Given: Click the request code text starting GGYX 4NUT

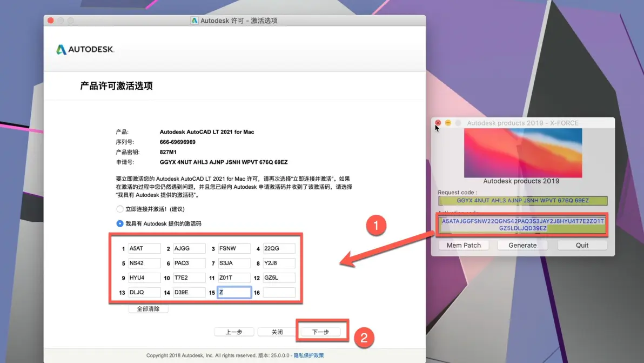Looking at the screenshot, I should click(224, 162).
